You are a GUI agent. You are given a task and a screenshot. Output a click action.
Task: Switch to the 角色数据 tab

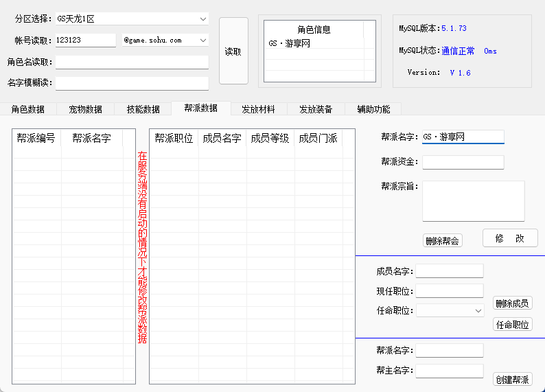tap(28, 109)
